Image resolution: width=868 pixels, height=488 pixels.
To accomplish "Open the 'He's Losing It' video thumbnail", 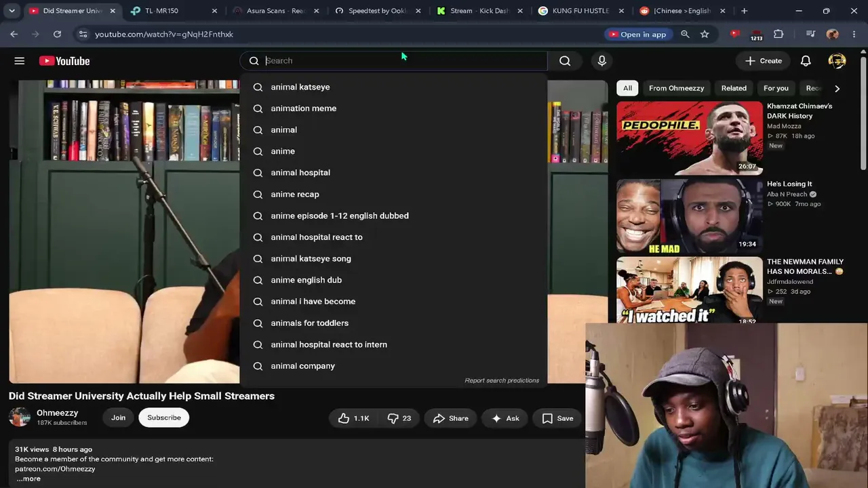I will point(690,216).
